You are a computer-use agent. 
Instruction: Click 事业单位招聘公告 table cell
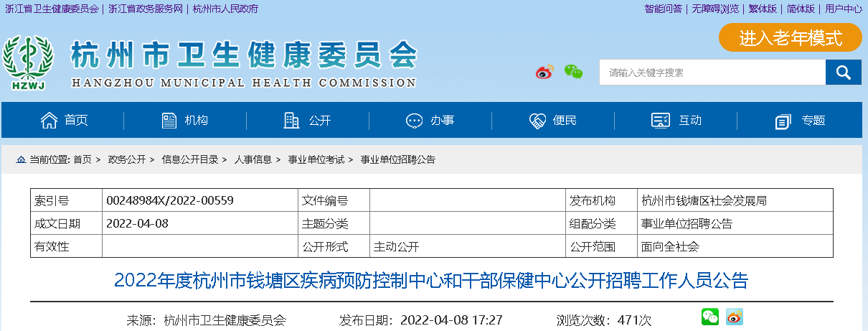tap(687, 223)
